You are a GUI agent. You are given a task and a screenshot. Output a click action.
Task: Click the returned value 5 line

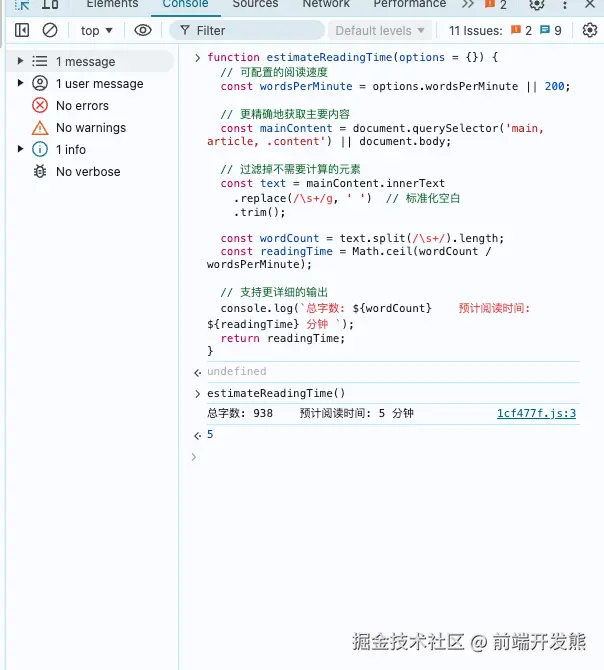point(210,435)
